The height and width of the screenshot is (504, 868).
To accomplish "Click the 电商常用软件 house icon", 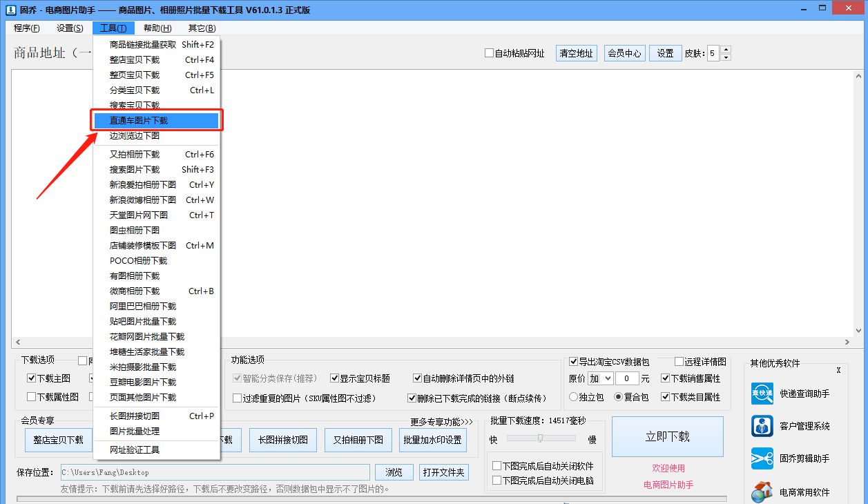I will pos(761,490).
